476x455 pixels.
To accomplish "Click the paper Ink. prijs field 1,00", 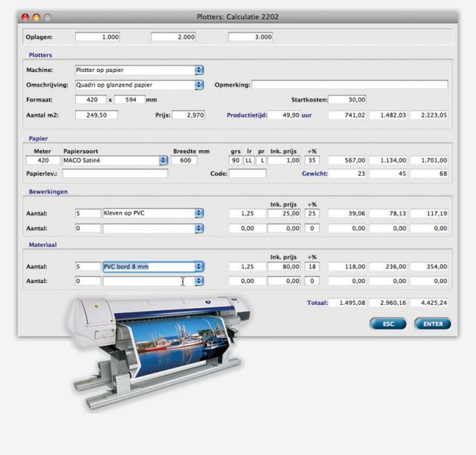I will (284, 160).
